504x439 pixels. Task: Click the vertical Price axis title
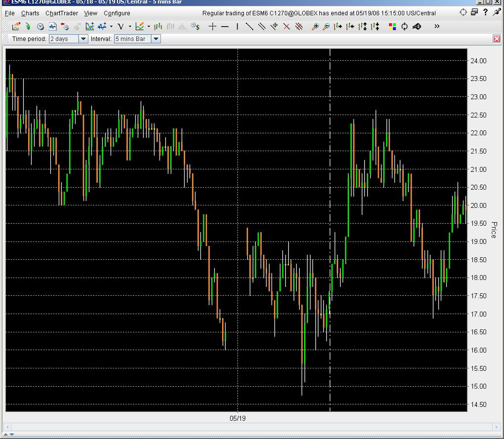coord(494,230)
